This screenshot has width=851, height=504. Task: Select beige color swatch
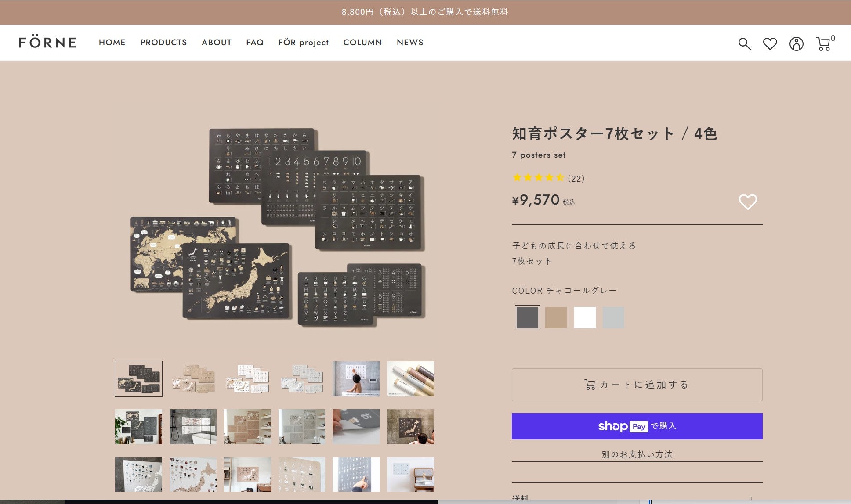tap(556, 317)
